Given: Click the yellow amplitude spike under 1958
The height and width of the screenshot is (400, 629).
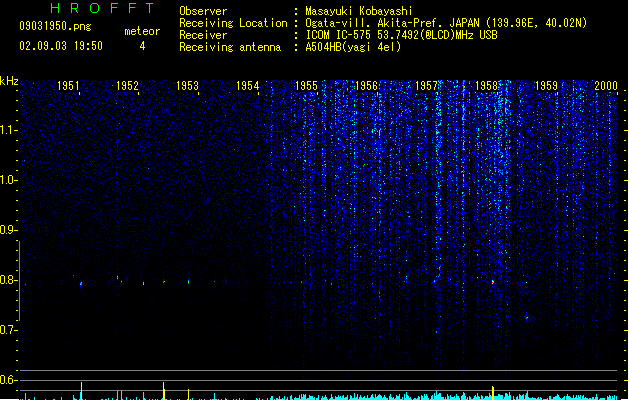Looking at the screenshot, I should coord(493,393).
